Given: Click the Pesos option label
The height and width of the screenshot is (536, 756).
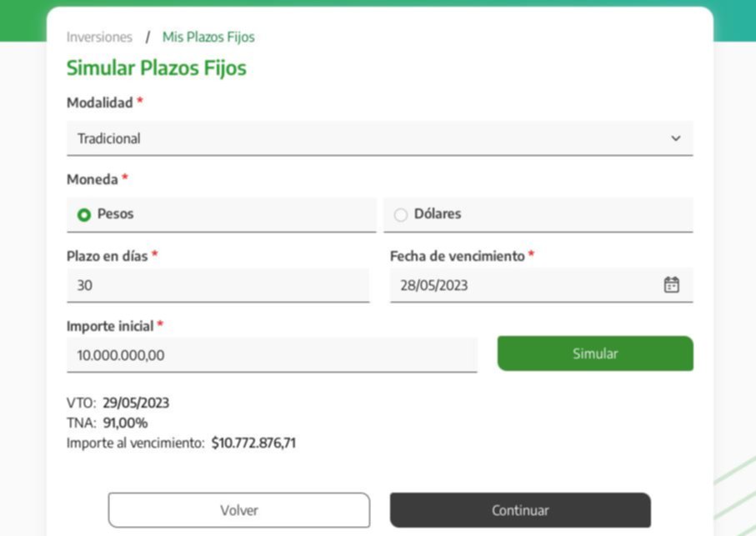Looking at the screenshot, I should coord(115,213).
